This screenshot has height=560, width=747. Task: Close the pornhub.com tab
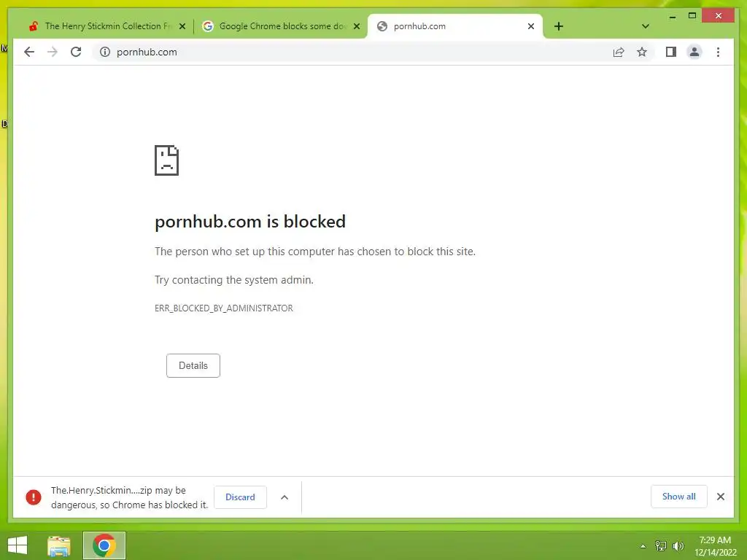click(531, 27)
